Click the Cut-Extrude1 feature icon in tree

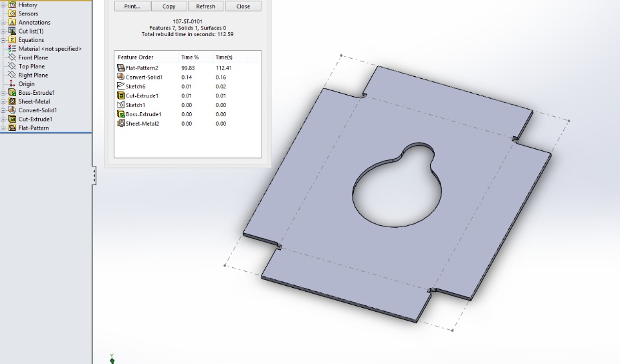click(x=12, y=119)
